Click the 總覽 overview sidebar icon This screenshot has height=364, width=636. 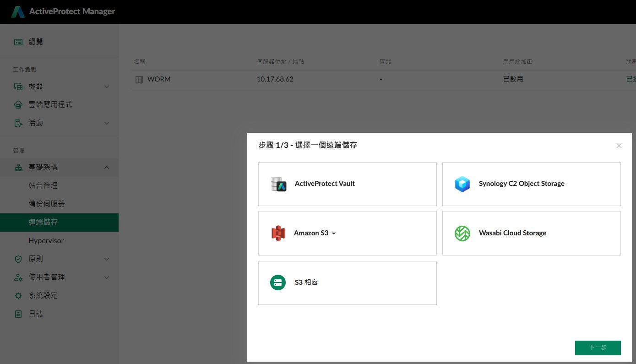pyautogui.click(x=18, y=42)
